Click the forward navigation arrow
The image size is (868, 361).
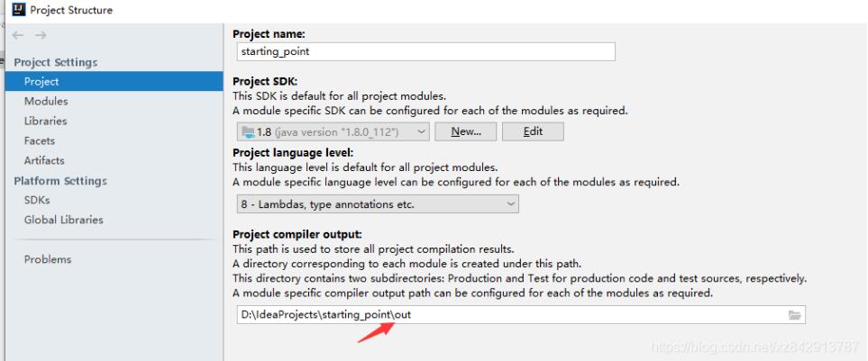(39, 37)
